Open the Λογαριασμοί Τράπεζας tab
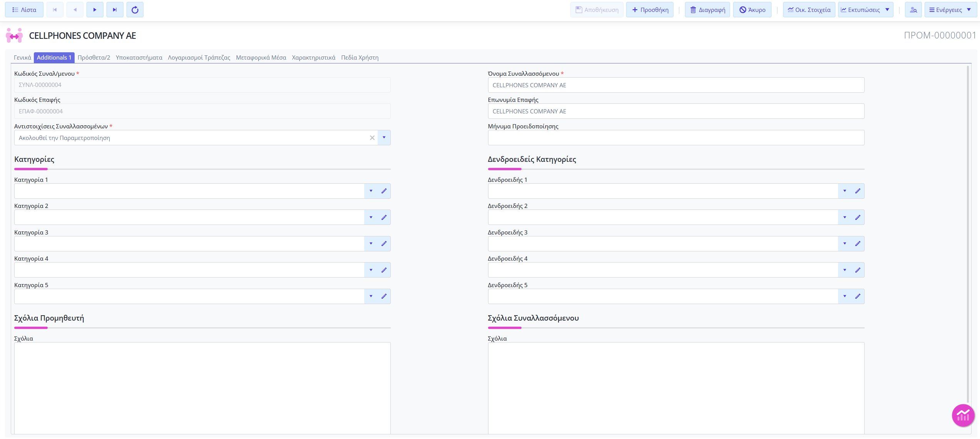 (x=199, y=58)
